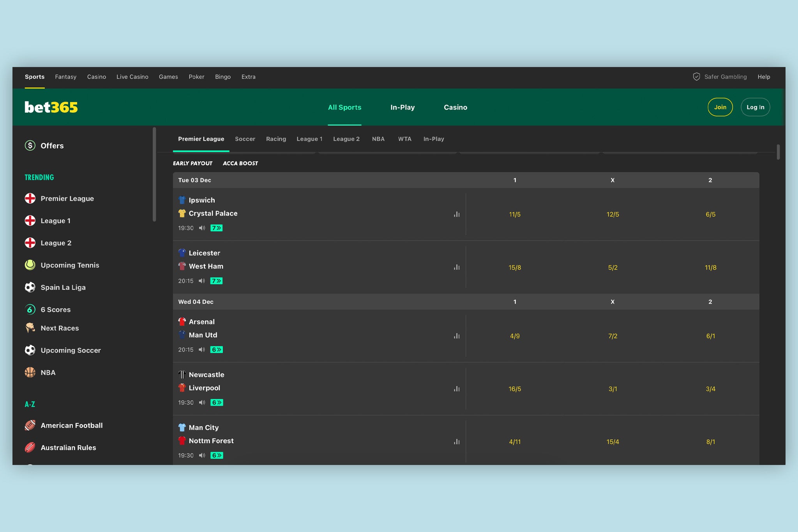
Task: Click the 6 Scores icon in the sidebar
Action: pyautogui.click(x=30, y=309)
